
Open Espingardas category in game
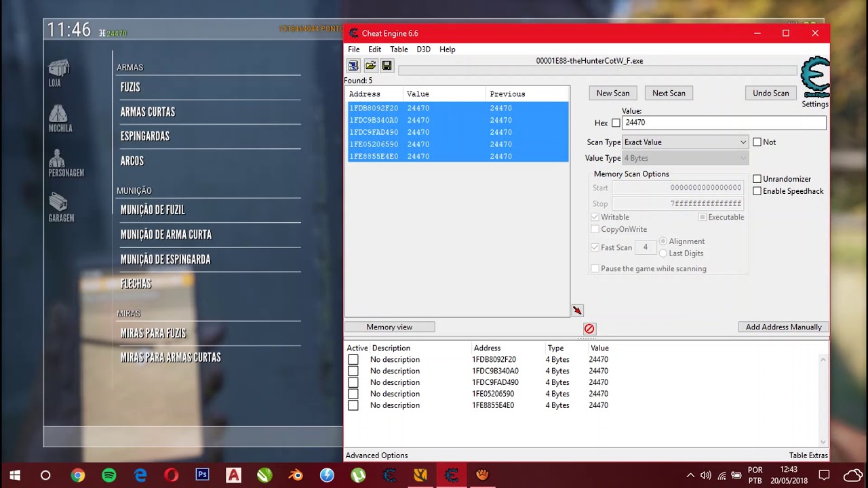click(x=145, y=136)
